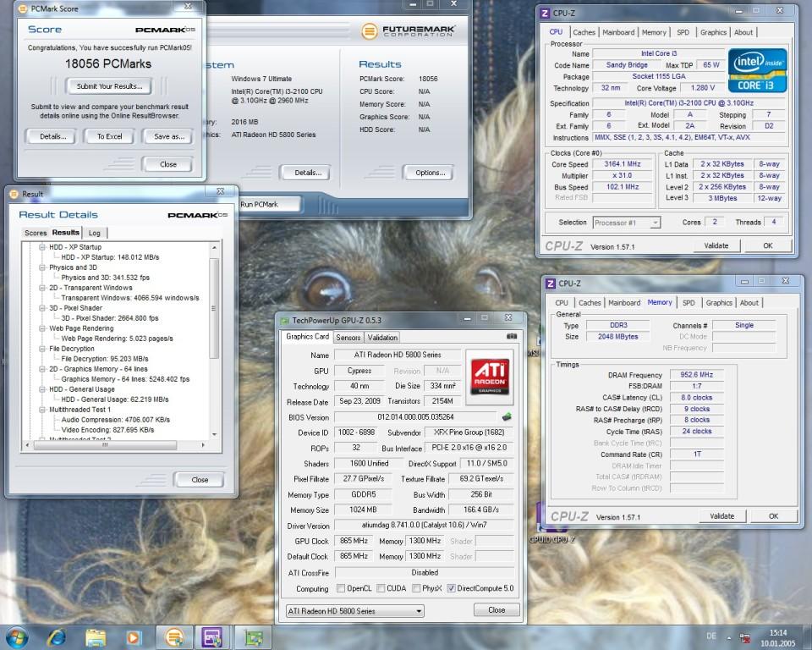Switch to PCMark orange taskbar icon
Image resolution: width=812 pixels, height=650 pixels.
174,637
